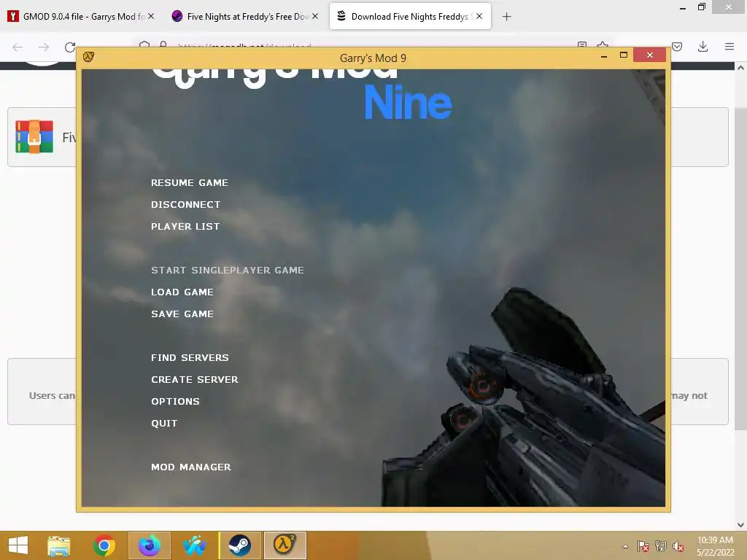Screen dimensions: 747x560
Task: Go forward in the browser
Action: (x=44, y=47)
